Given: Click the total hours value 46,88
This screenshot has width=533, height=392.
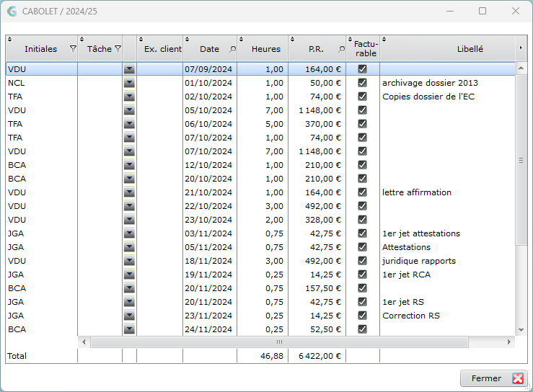Looking at the screenshot, I should click(272, 356).
